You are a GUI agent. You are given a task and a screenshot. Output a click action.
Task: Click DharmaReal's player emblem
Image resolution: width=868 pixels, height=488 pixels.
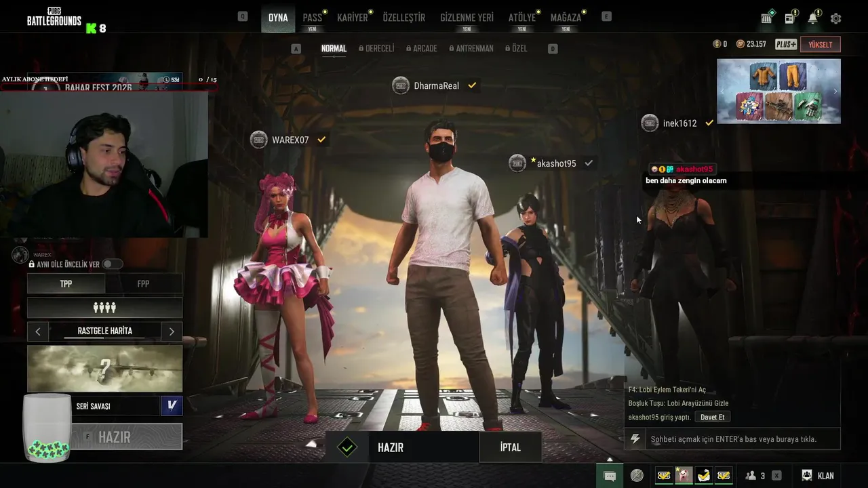pos(401,85)
